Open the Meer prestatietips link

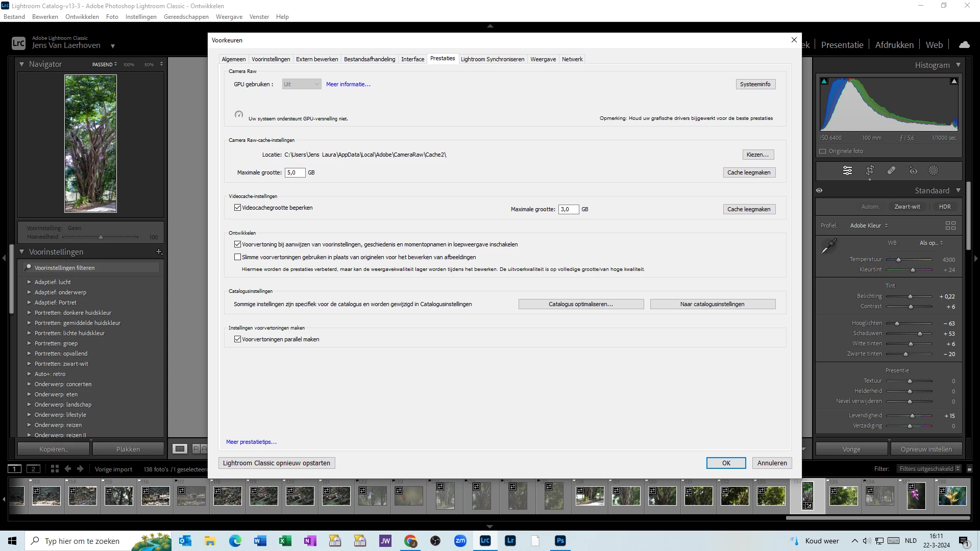point(251,442)
